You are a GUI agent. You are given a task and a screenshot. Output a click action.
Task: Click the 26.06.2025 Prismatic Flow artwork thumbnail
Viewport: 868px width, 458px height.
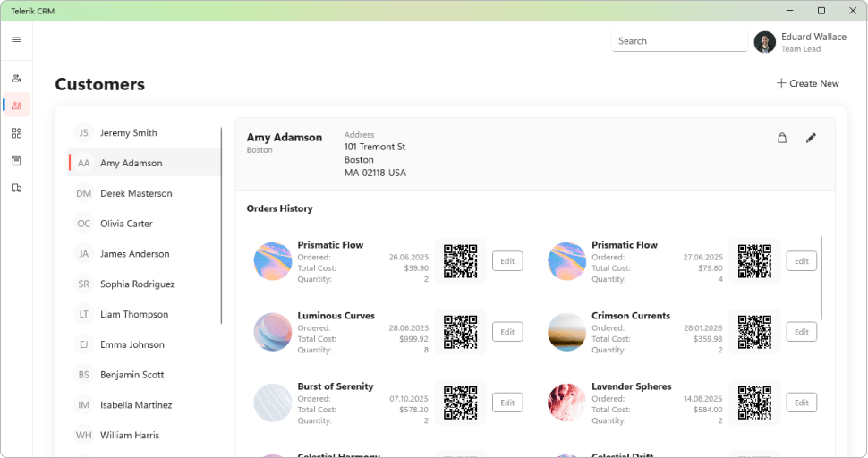point(273,261)
